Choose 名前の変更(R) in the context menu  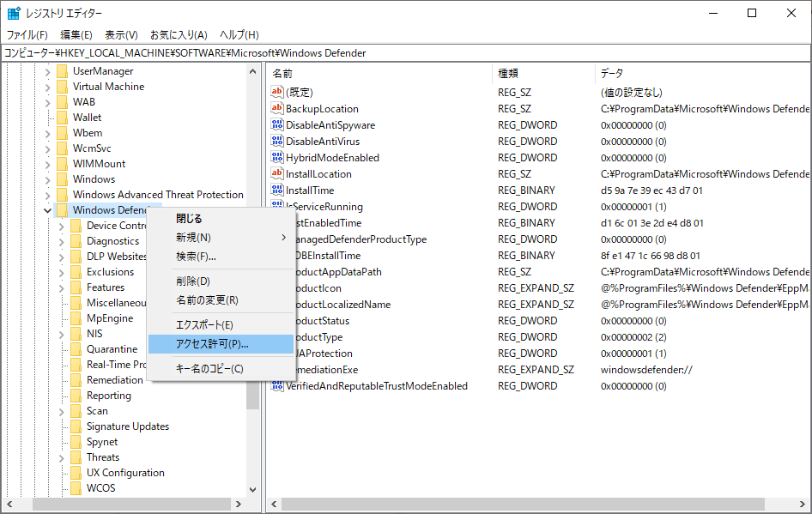pyautogui.click(x=221, y=300)
